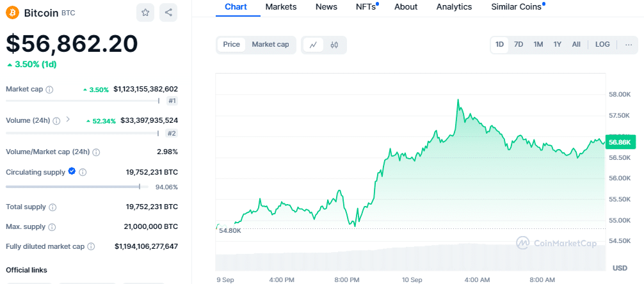Show Total supply info icon
Viewport: 644px width, 284px height.
pyautogui.click(x=52, y=207)
